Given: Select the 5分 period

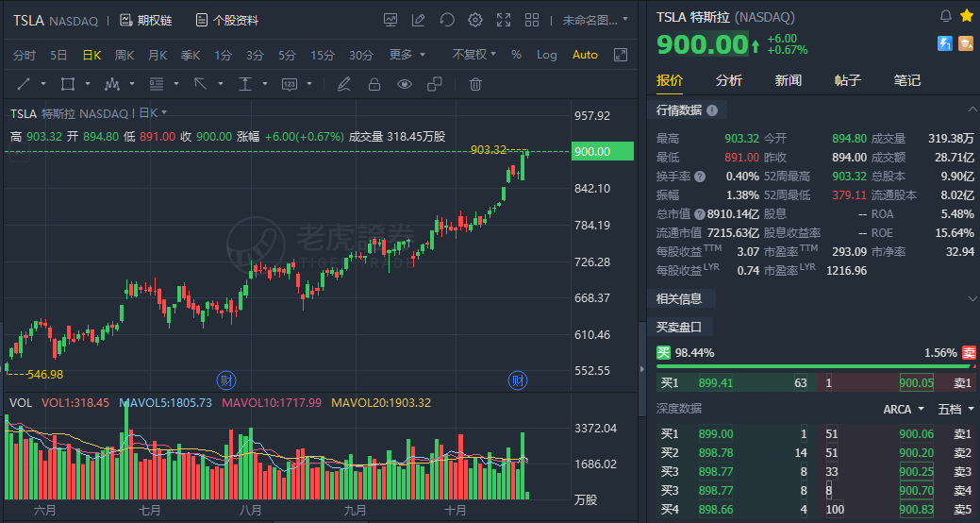Looking at the screenshot, I should [x=288, y=55].
